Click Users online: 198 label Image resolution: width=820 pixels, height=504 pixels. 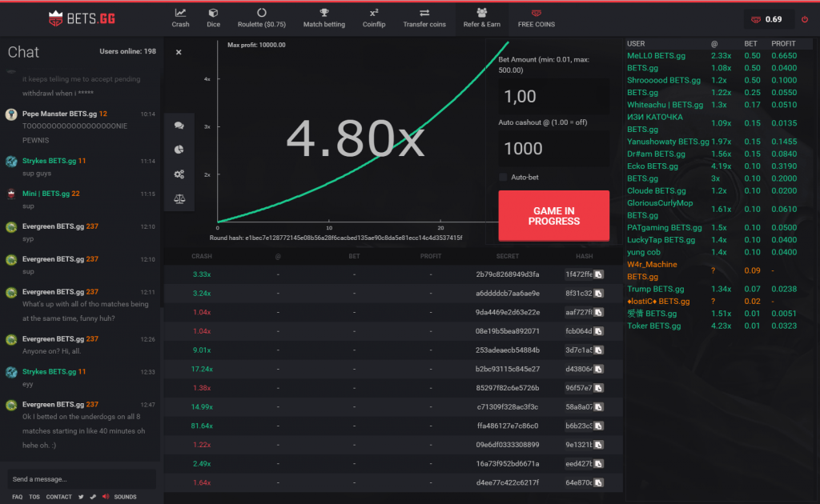127,51
